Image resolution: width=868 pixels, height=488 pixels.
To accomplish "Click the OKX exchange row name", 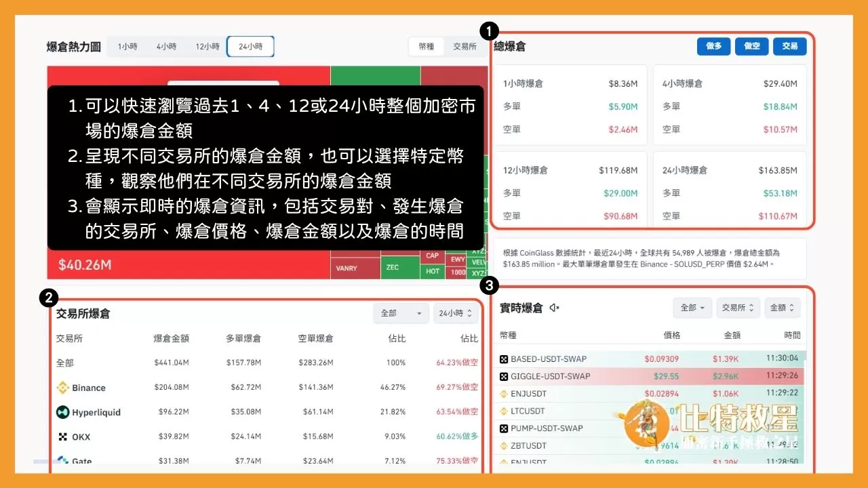I will click(x=81, y=437).
